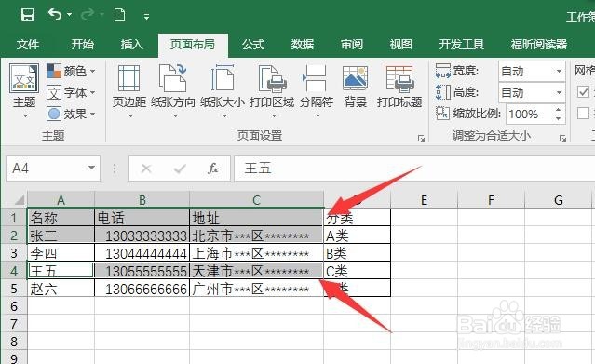
Task: Click the Cancel X icon in formula bar
Action: point(146,169)
